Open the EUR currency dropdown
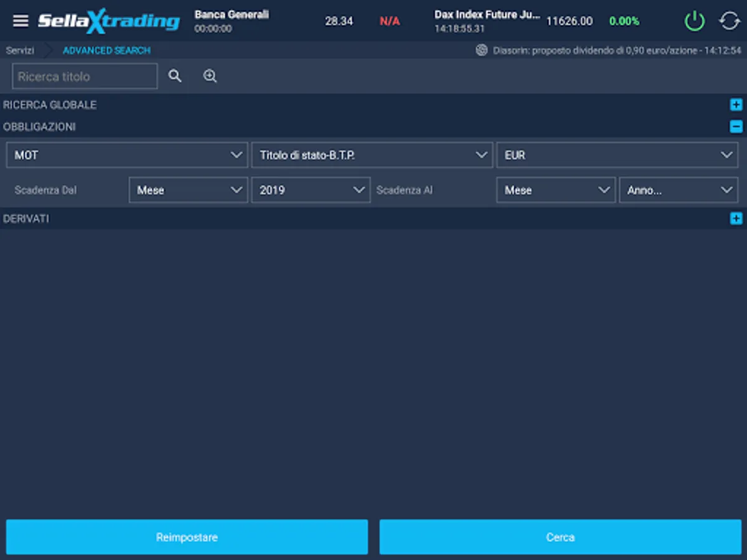 [618, 155]
